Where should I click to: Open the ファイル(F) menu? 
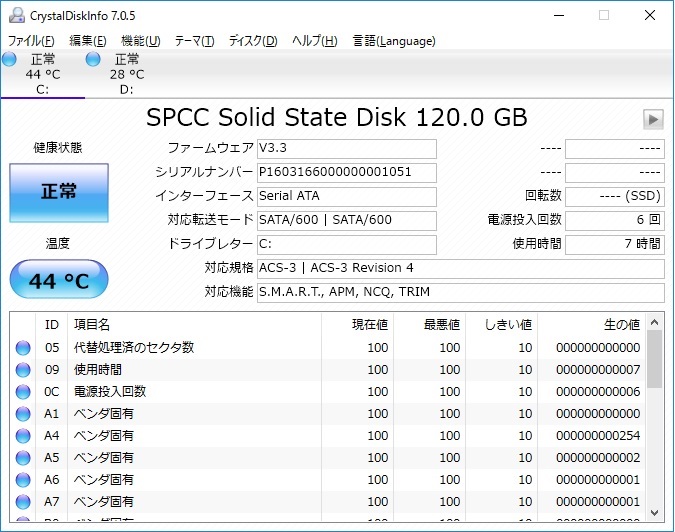31,41
